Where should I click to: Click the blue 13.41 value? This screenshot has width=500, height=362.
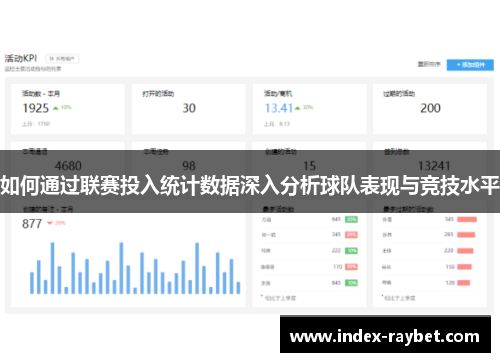click(279, 108)
